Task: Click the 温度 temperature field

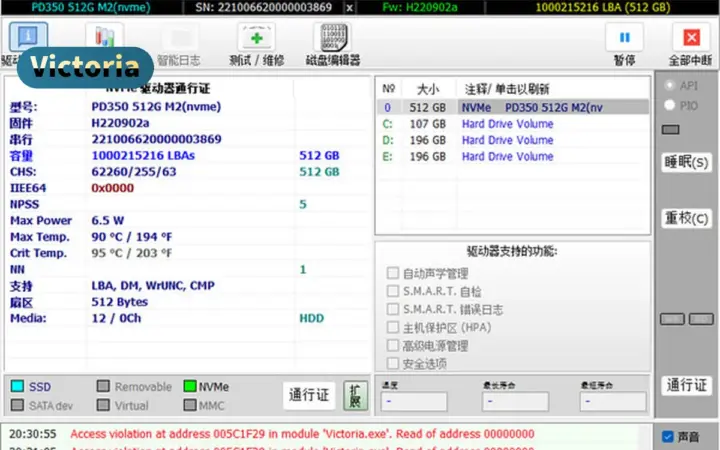Action: pos(414,401)
